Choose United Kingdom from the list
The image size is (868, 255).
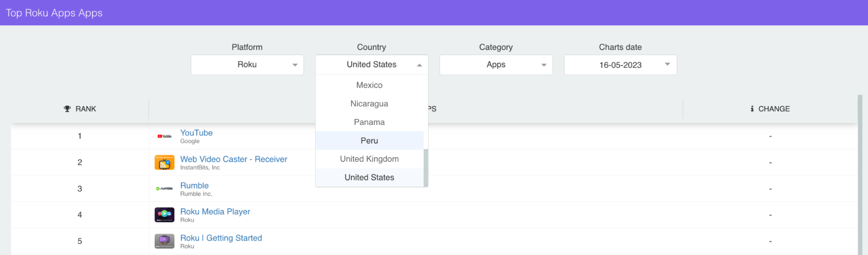click(369, 159)
